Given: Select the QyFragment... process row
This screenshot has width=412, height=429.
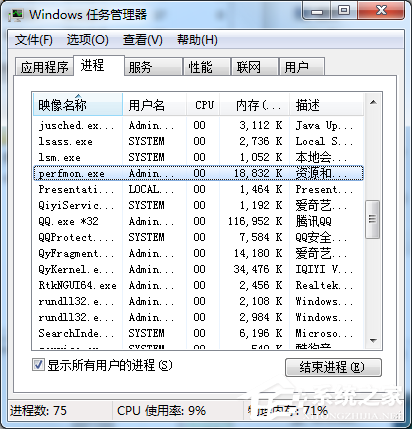Looking at the screenshot, I should 198,253.
